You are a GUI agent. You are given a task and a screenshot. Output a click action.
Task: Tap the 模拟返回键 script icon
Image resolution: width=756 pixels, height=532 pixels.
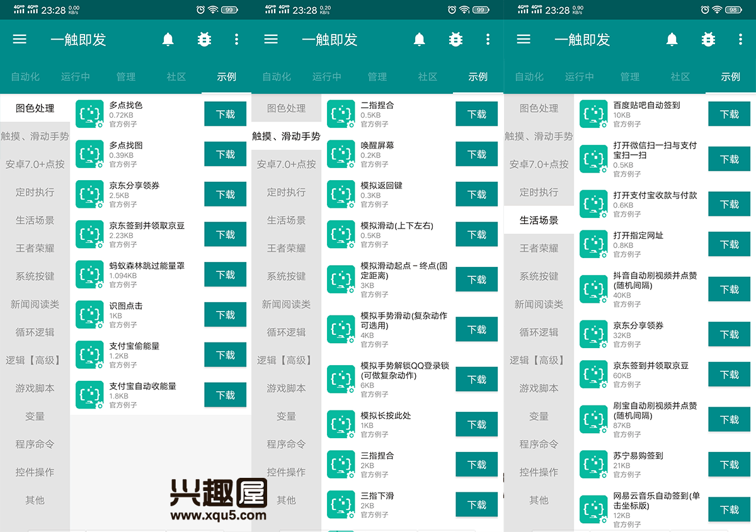tap(341, 195)
